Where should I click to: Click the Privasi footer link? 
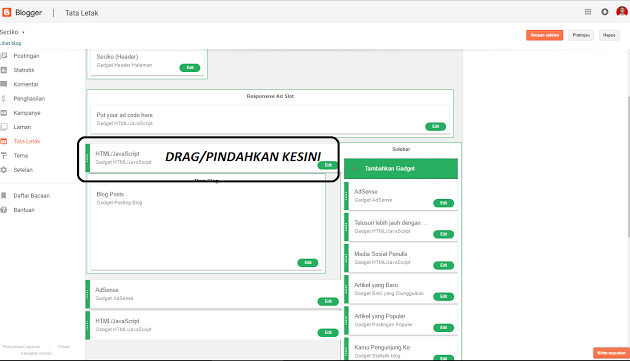64,347
